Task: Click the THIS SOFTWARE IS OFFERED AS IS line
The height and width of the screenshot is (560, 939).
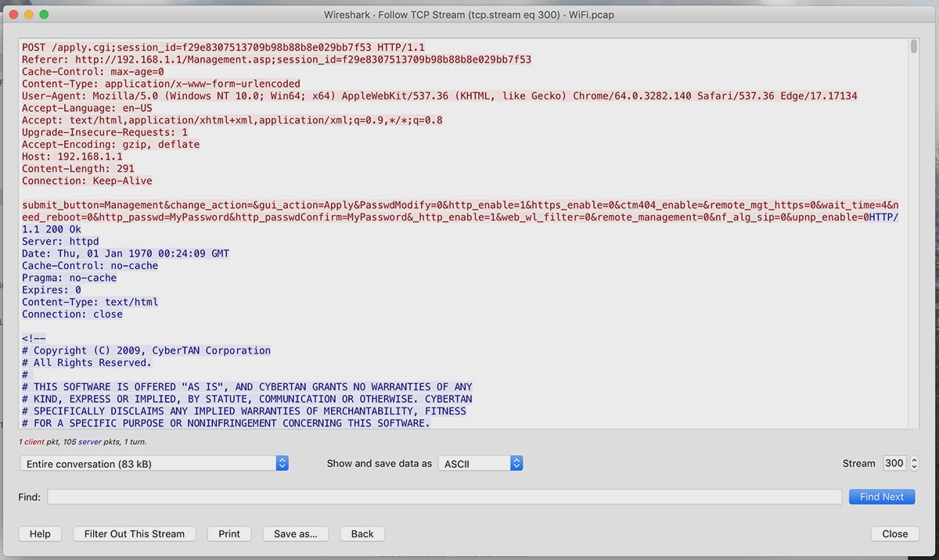Action: click(247, 387)
